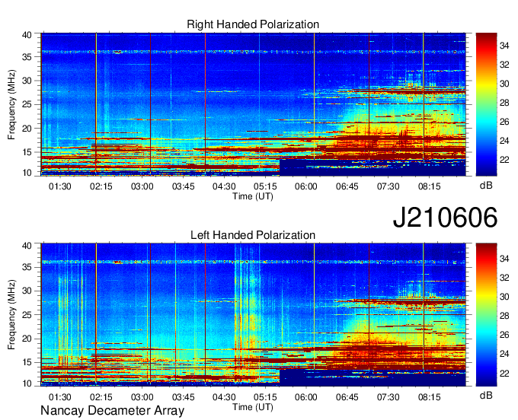Click the 40 MHz tick on right-handed plot
Image resolution: width=518 pixels, height=420 pixels.
(x=27, y=35)
